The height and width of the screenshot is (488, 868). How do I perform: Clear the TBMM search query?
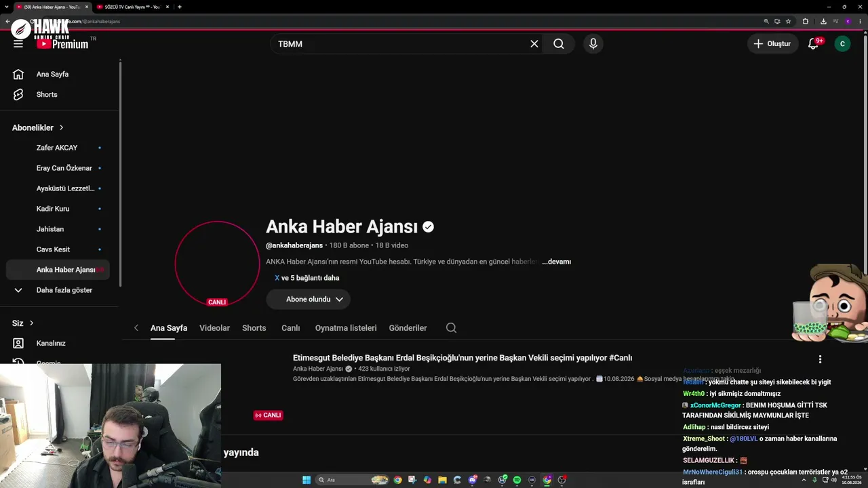[x=534, y=43]
